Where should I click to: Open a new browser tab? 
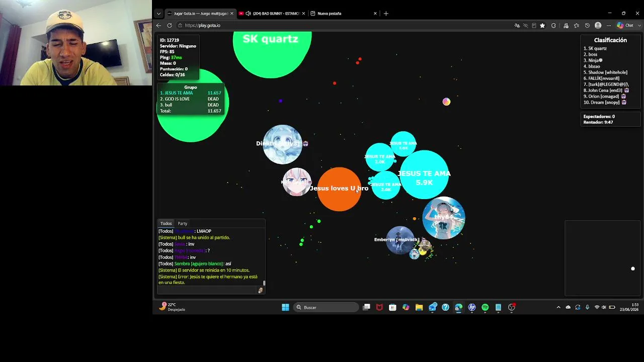point(386,14)
